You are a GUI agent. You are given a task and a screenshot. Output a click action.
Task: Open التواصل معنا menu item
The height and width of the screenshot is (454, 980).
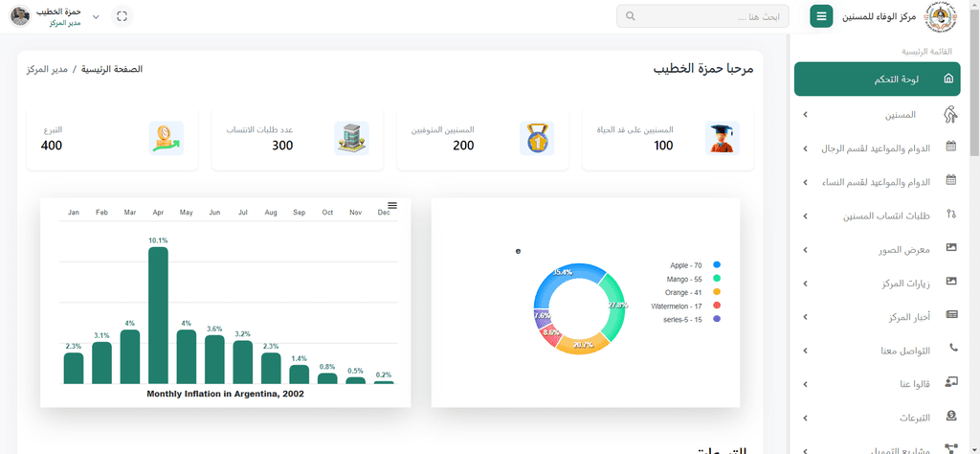[877, 351]
